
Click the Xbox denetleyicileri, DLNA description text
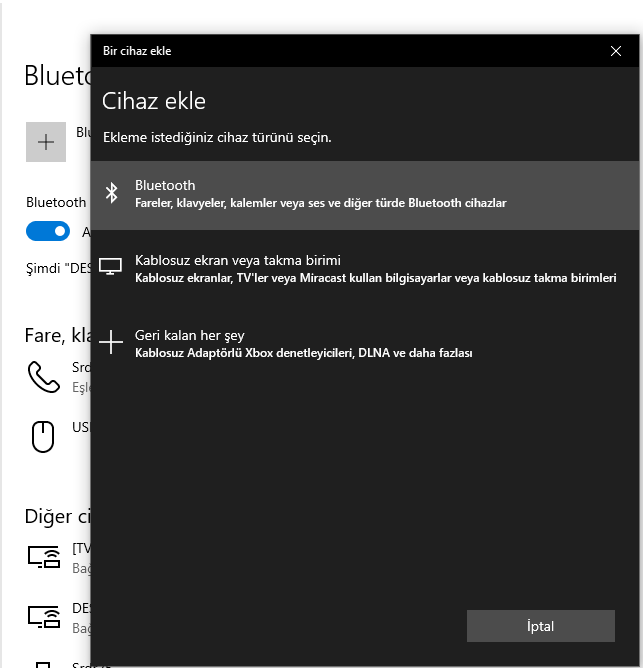[x=303, y=353]
